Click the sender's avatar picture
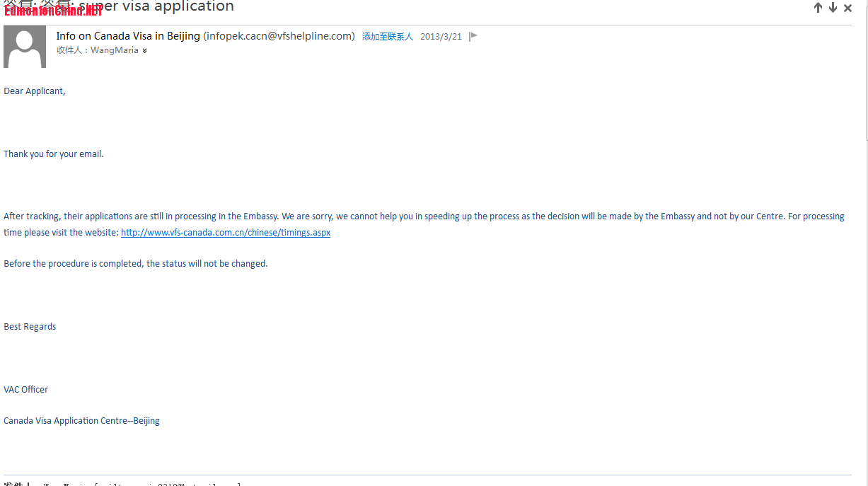 pyautogui.click(x=25, y=47)
